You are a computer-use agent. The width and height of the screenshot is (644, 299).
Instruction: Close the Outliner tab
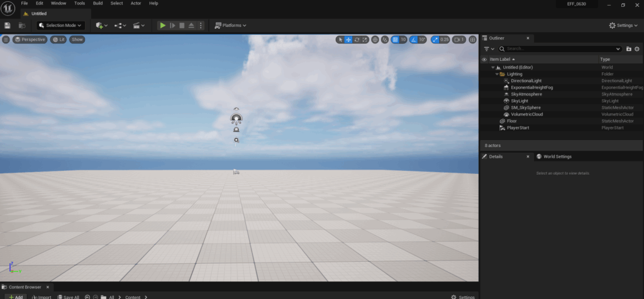(528, 38)
